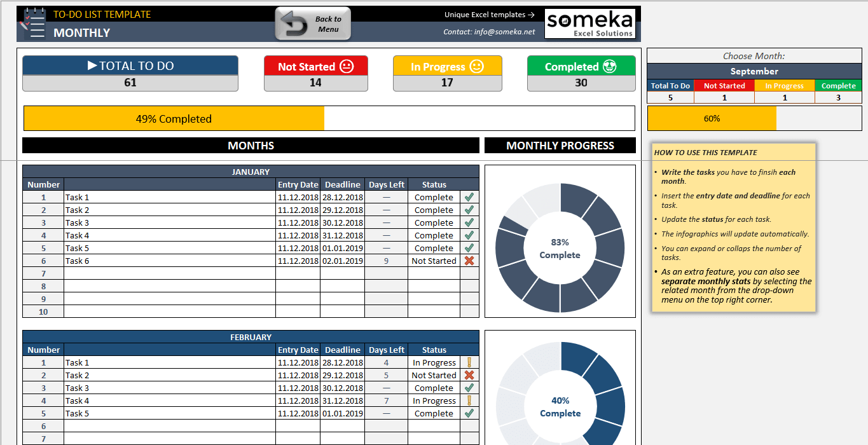Click the MONTHLY title in header
Image resolution: width=868 pixels, height=445 pixels.
pyautogui.click(x=82, y=33)
